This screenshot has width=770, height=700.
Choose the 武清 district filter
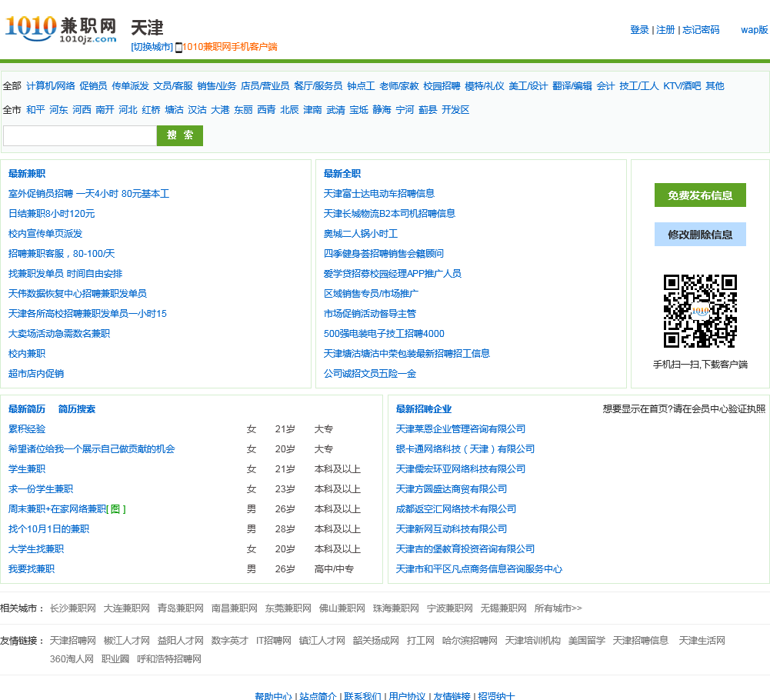point(336,110)
